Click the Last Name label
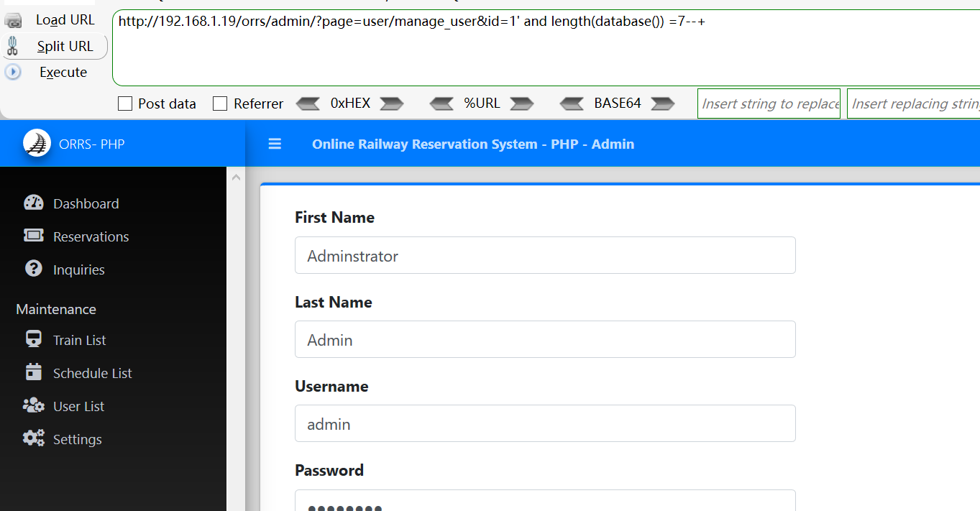The height and width of the screenshot is (511, 980). pos(334,302)
